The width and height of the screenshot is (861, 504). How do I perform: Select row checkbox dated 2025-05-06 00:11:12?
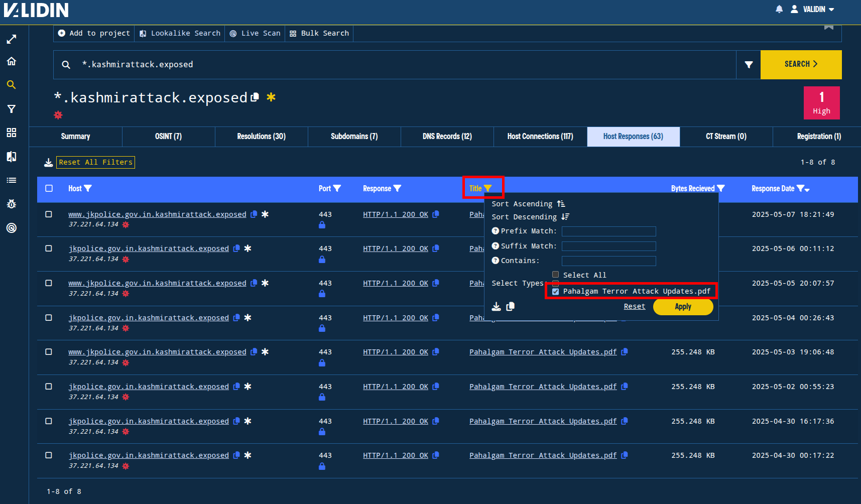point(49,248)
